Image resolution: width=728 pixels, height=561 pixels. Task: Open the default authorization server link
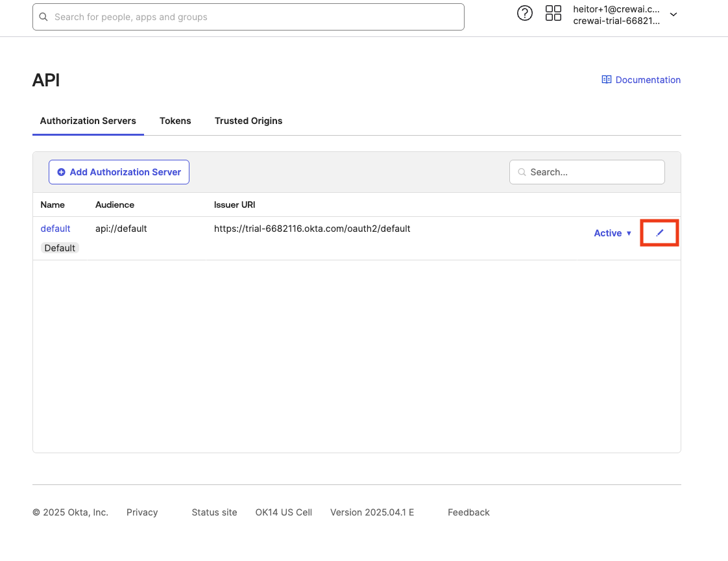(55, 229)
